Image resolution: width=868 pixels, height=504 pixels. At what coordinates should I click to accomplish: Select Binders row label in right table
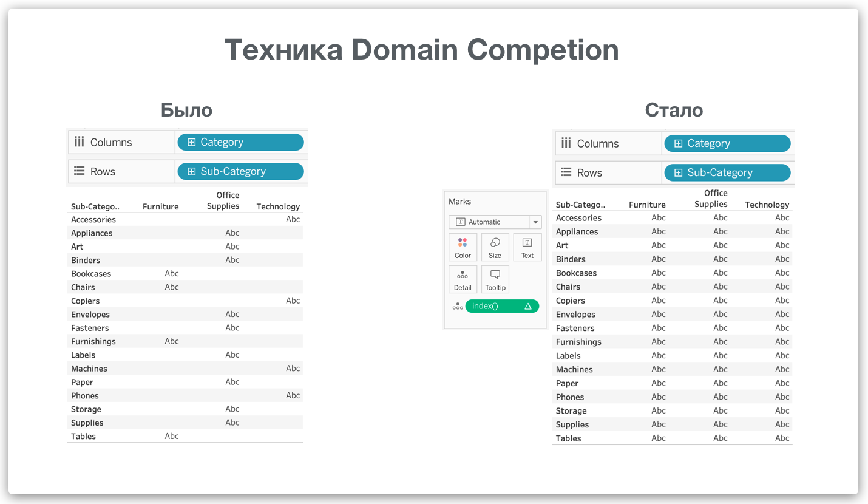[x=571, y=259]
